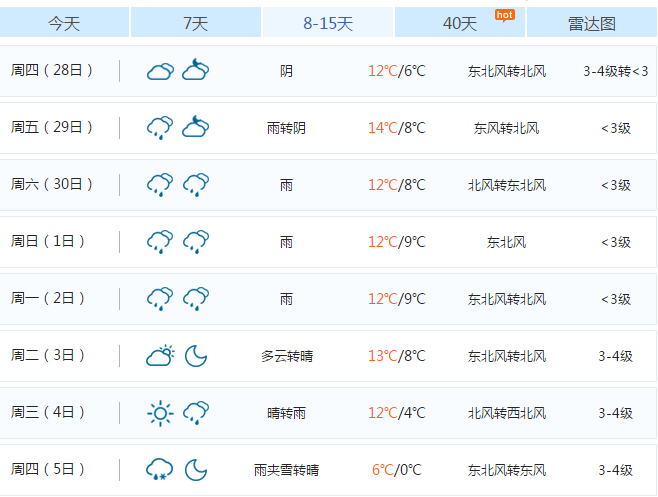Click daytime cloudy icon for 周四 28日

(x=160, y=71)
